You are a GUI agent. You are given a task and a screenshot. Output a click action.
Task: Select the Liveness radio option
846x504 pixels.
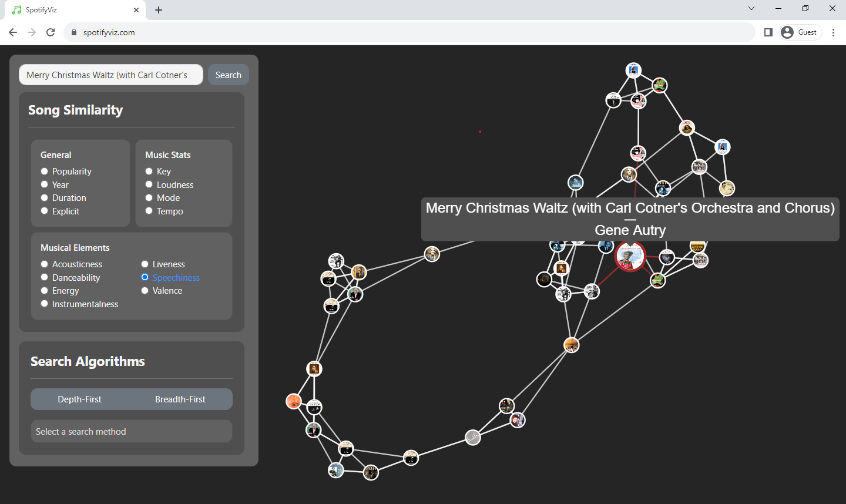pyautogui.click(x=145, y=264)
